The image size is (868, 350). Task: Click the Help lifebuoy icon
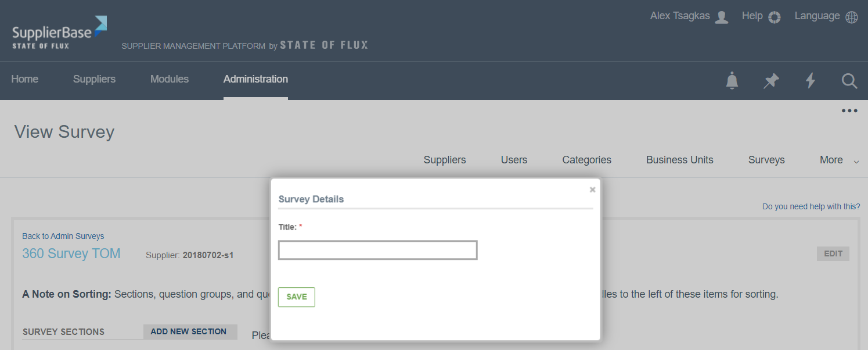tap(774, 17)
